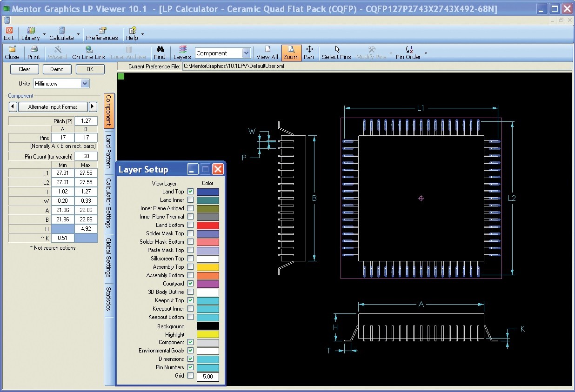Expand the Modify Pins dropdown arrow
Viewport: 575px width, 392px height.
pyautogui.click(x=391, y=53)
